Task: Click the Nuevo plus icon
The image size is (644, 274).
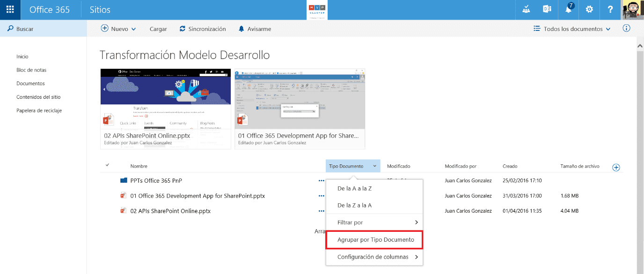Action: pos(105,29)
